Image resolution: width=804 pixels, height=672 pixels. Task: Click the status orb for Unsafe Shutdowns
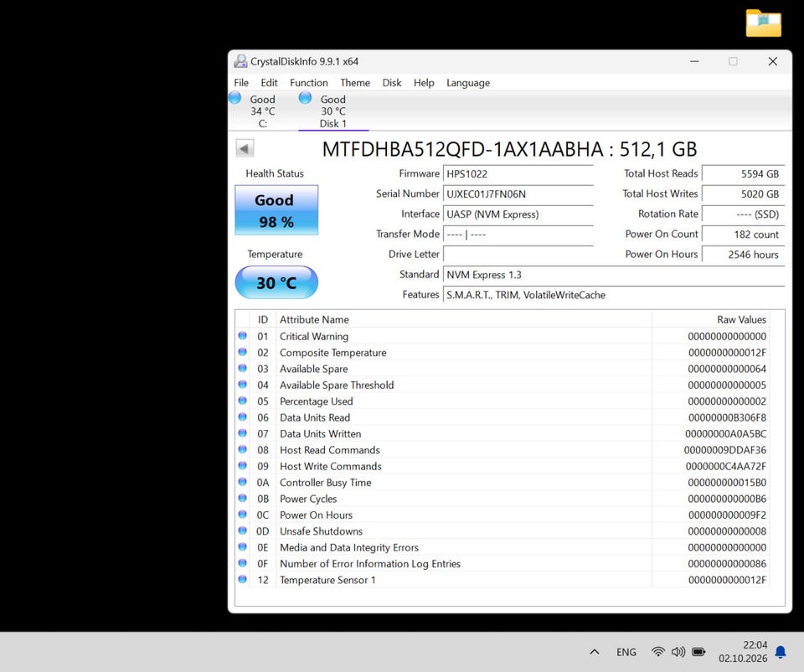click(x=243, y=531)
